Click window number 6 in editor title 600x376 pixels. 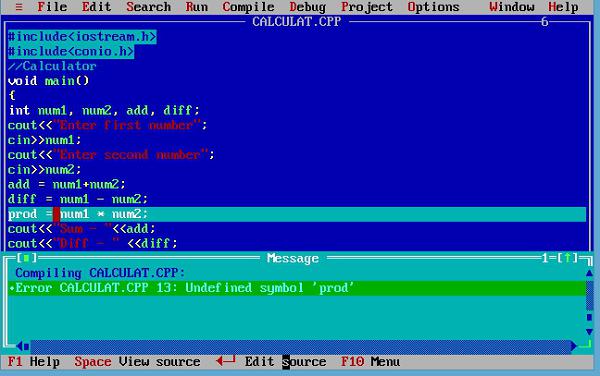545,22
